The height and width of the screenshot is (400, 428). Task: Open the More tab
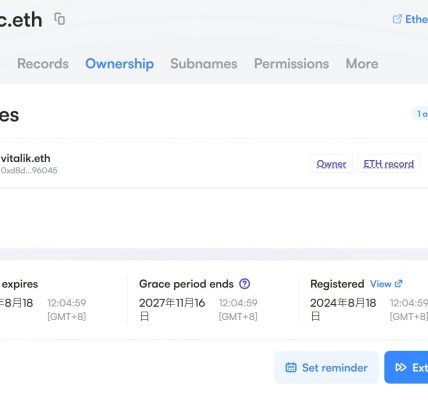tap(362, 64)
